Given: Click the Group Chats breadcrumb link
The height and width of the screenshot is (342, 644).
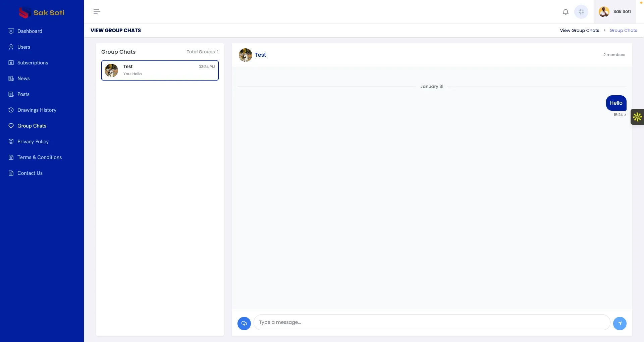Looking at the screenshot, I should point(623,31).
